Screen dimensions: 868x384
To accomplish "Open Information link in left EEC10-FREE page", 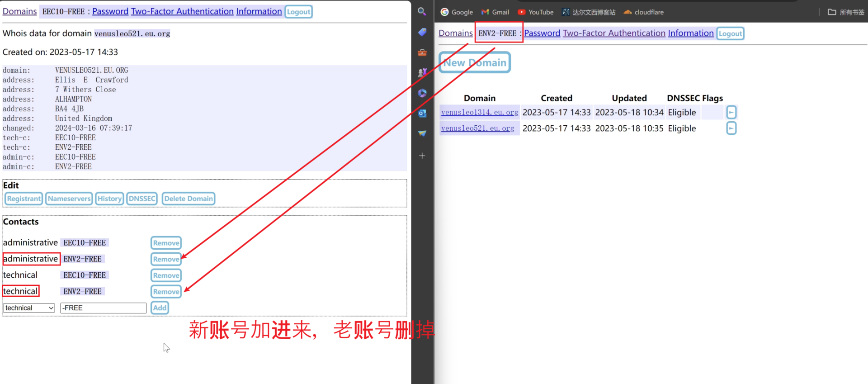I will coord(259,11).
